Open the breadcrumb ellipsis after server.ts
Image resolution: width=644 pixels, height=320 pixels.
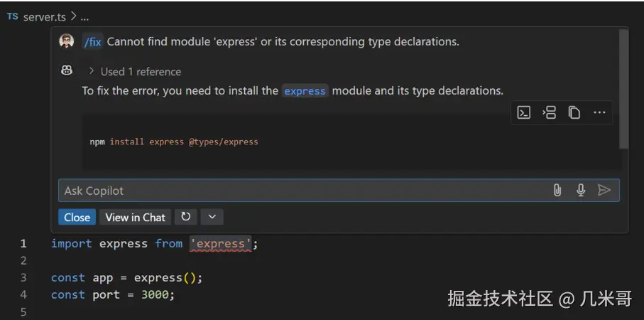(x=84, y=17)
